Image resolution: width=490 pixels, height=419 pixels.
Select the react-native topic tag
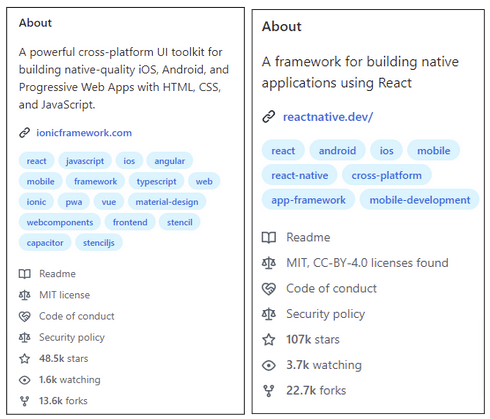point(300,175)
